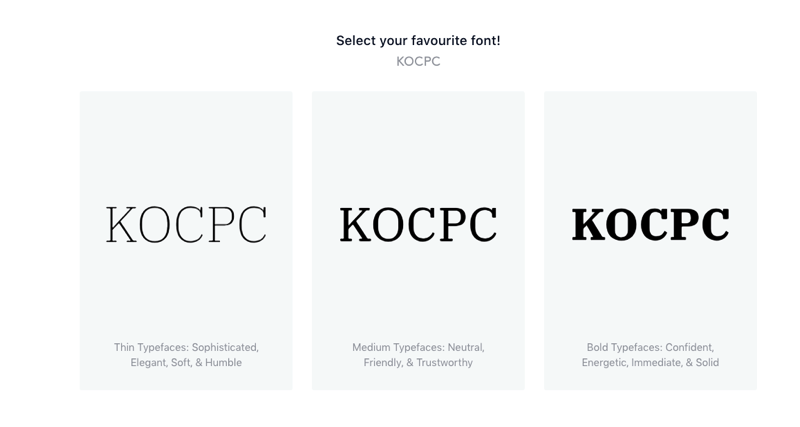
Task: Click letter K in the thin sample
Action: [x=121, y=224]
